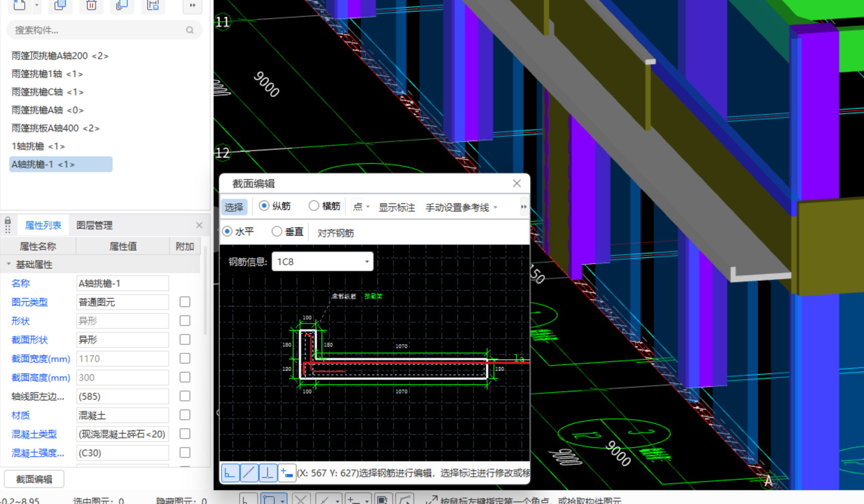Image resolution: width=864 pixels, height=504 pixels.
Task: Toggle the 截面高度 附加 checkbox
Action: tap(185, 377)
